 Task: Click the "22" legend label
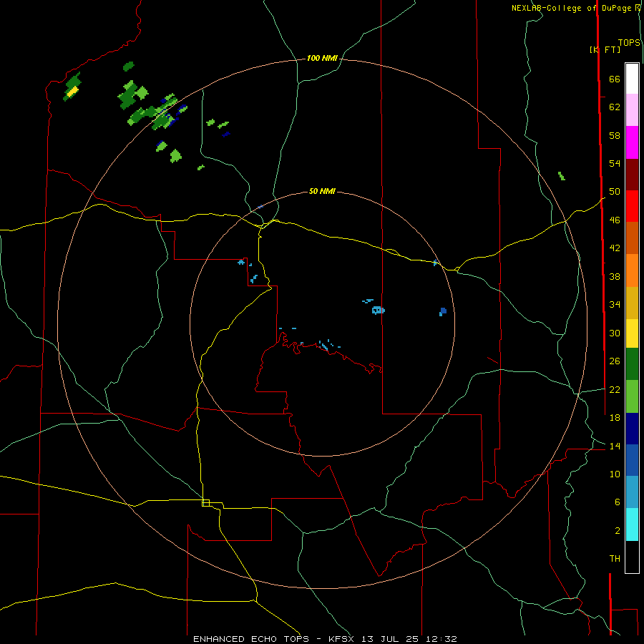[615, 389]
